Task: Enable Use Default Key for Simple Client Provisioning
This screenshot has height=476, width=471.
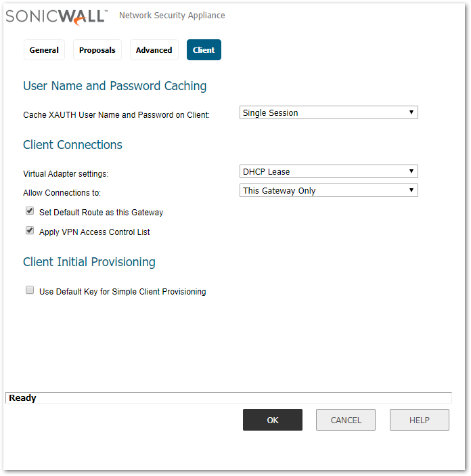Action: pos(30,290)
